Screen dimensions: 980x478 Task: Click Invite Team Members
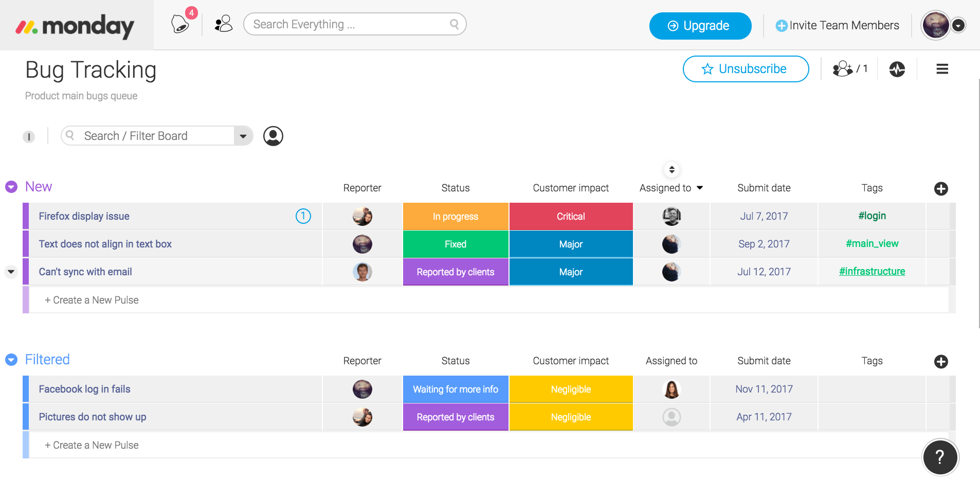(x=837, y=25)
